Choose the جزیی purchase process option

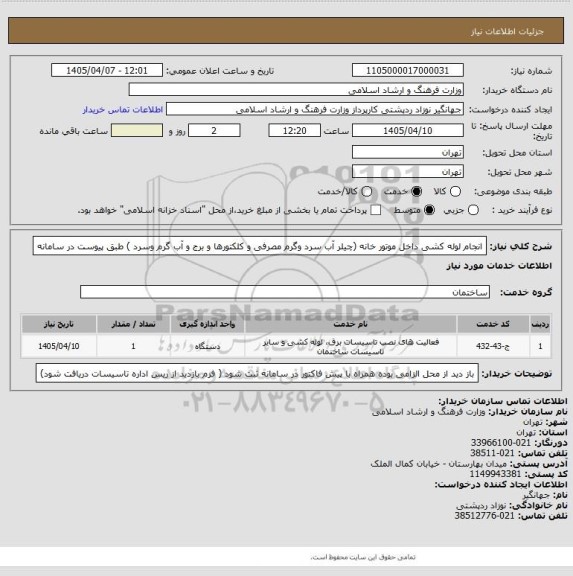(473, 210)
